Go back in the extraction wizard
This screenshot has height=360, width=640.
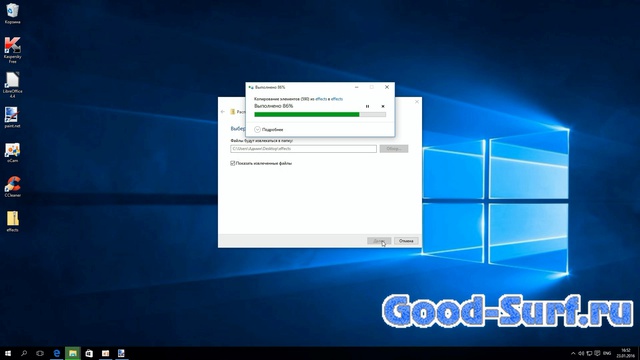[222, 111]
